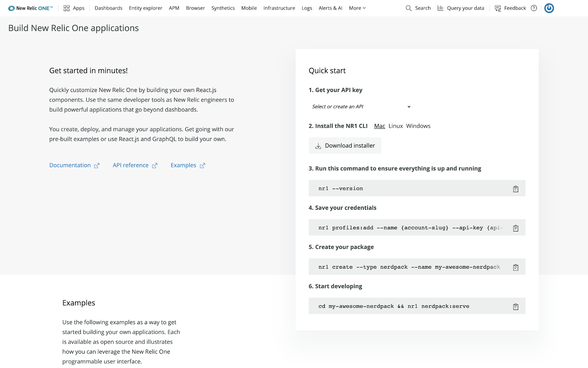
Task: Open the API reference link
Action: pos(130,165)
